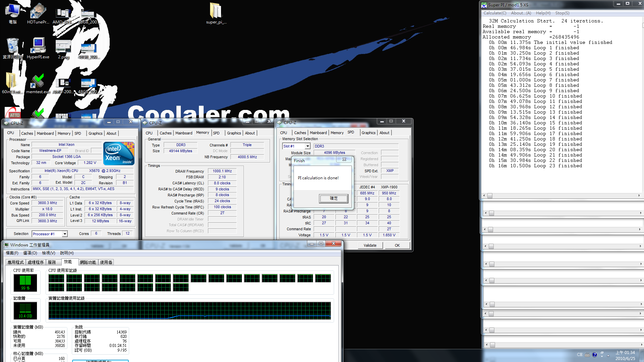Click the CPU 使用率 99% gauge
The image size is (644, 362).
(25, 283)
